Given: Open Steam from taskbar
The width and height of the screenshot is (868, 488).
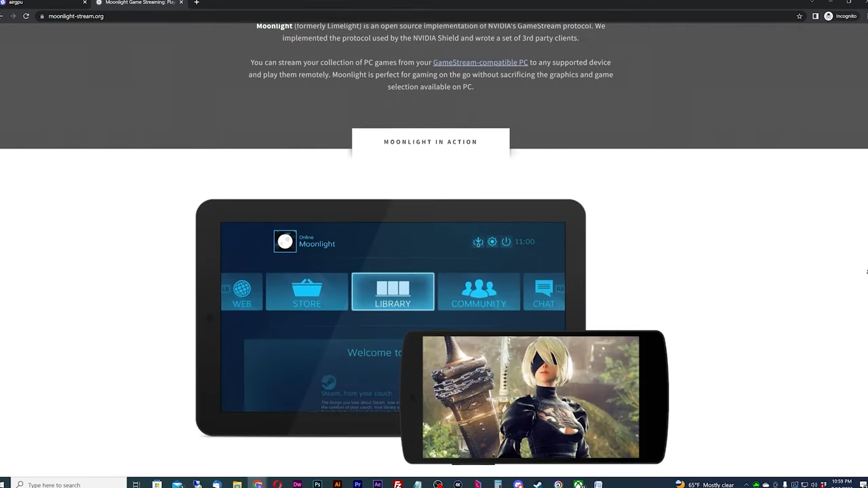Looking at the screenshot, I should tap(538, 484).
